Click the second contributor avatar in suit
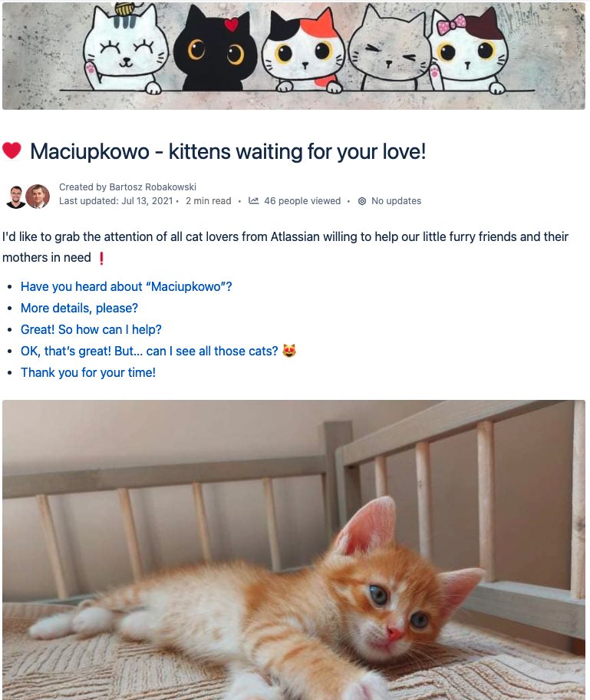The image size is (590, 700). [x=38, y=196]
